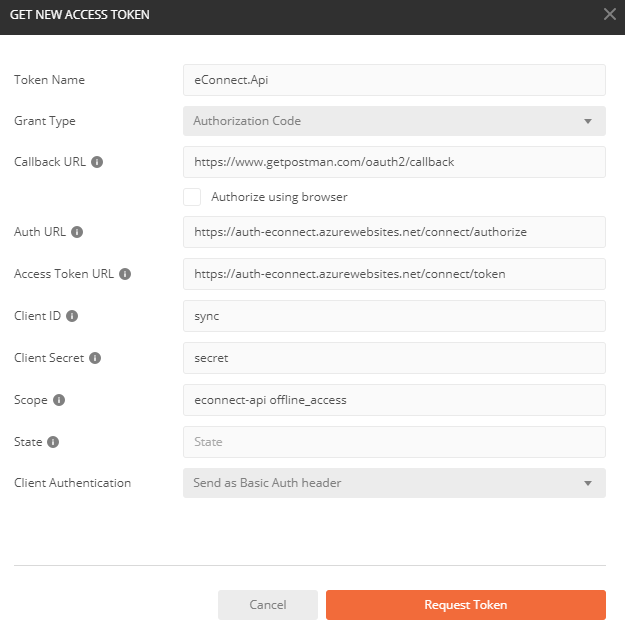Click into the Auth URL field
The image size is (625, 629).
pyautogui.click(x=394, y=232)
